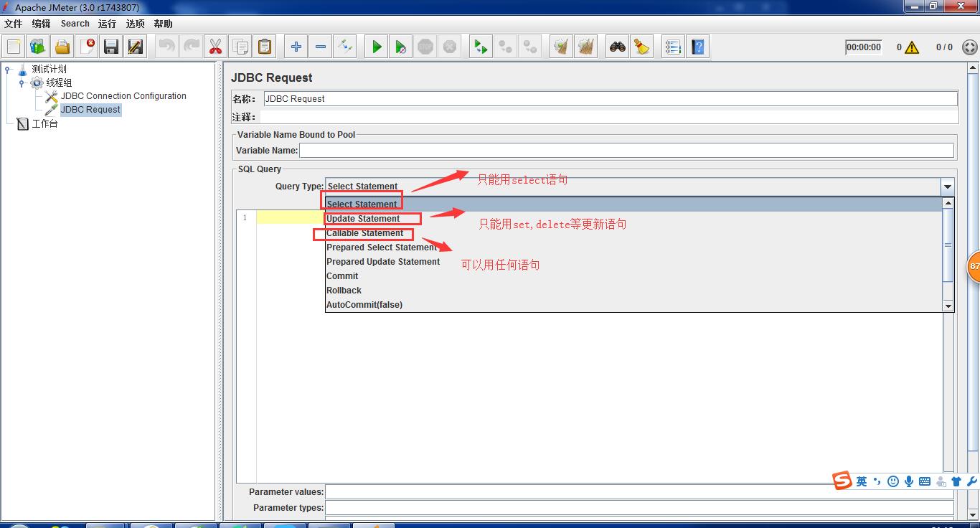Choose Update Statement in dropdown list

pos(634,219)
